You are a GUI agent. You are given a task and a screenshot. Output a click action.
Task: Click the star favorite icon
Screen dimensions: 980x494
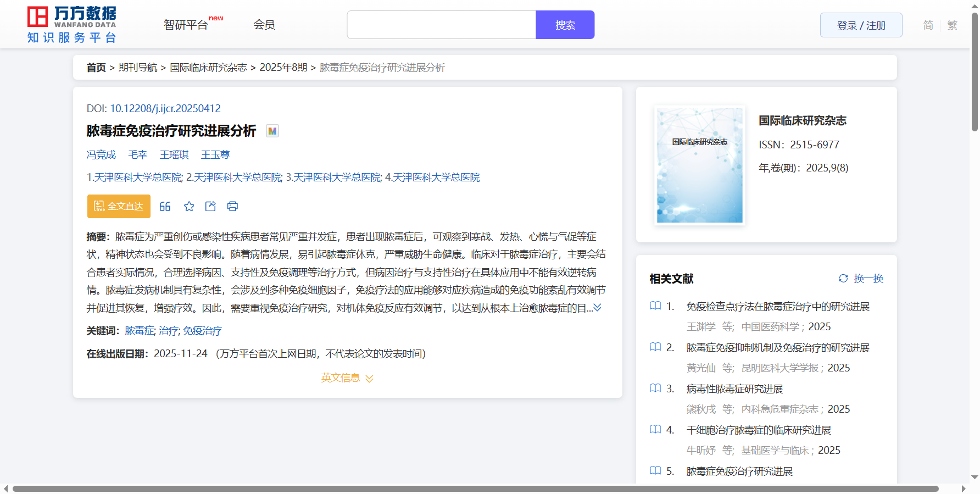click(189, 206)
